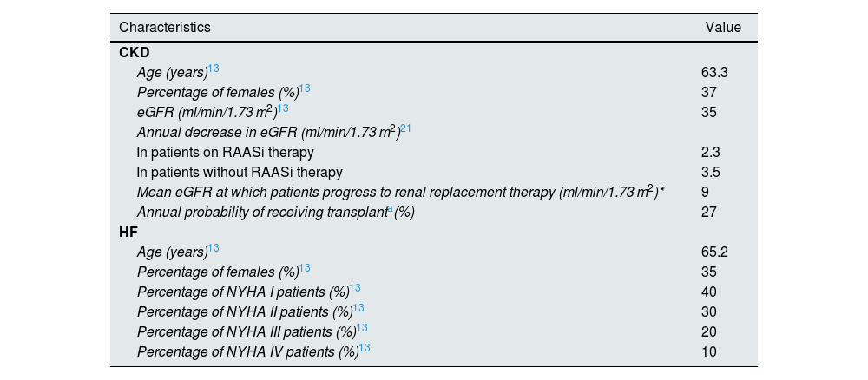Select the HF section heading
Viewport: 868px width, 380px height.
point(128,233)
